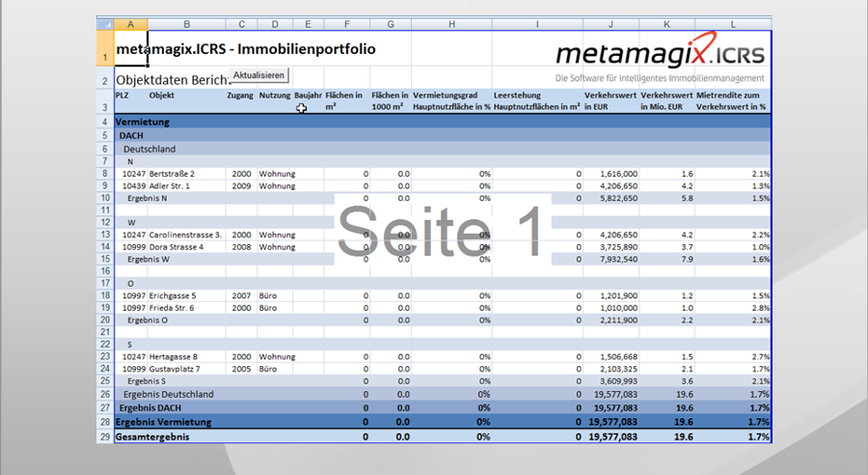
Task: Click the 'Baujahr' column heading cell
Action: coord(308,100)
